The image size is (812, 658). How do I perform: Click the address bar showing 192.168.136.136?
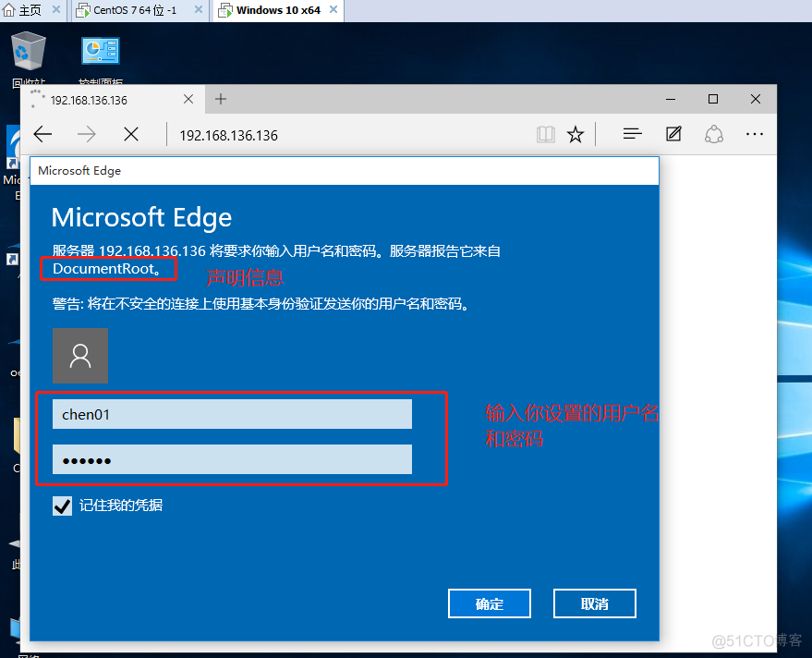point(352,135)
